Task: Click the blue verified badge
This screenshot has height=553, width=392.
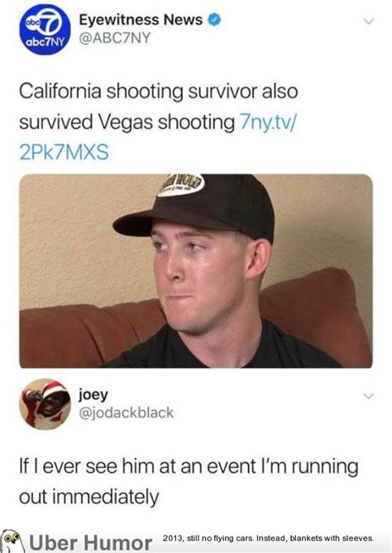Action: tap(214, 20)
